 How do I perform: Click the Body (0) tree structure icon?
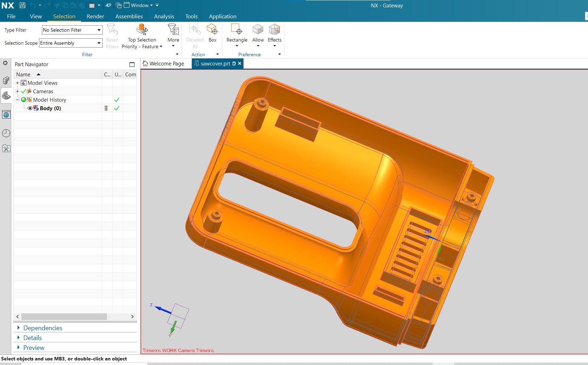(x=106, y=108)
